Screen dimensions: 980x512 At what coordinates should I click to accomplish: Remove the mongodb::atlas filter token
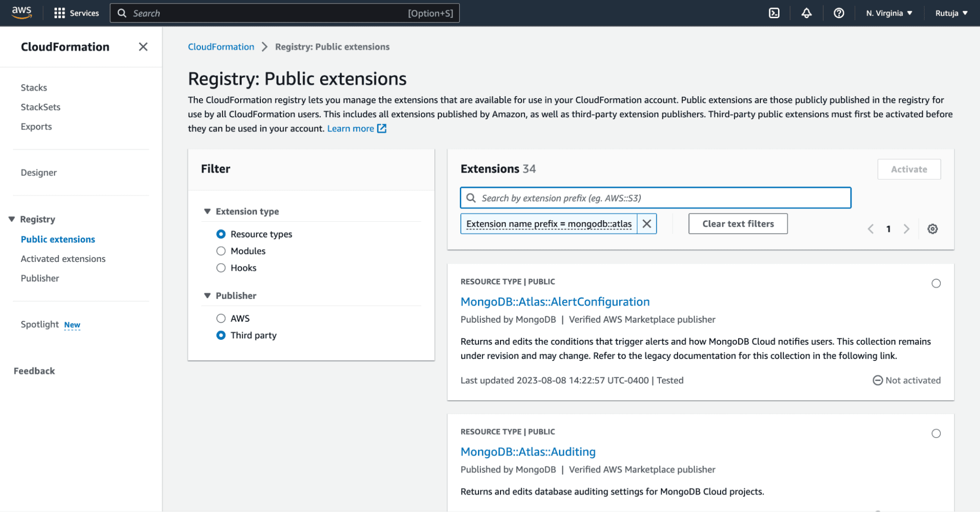tap(646, 224)
